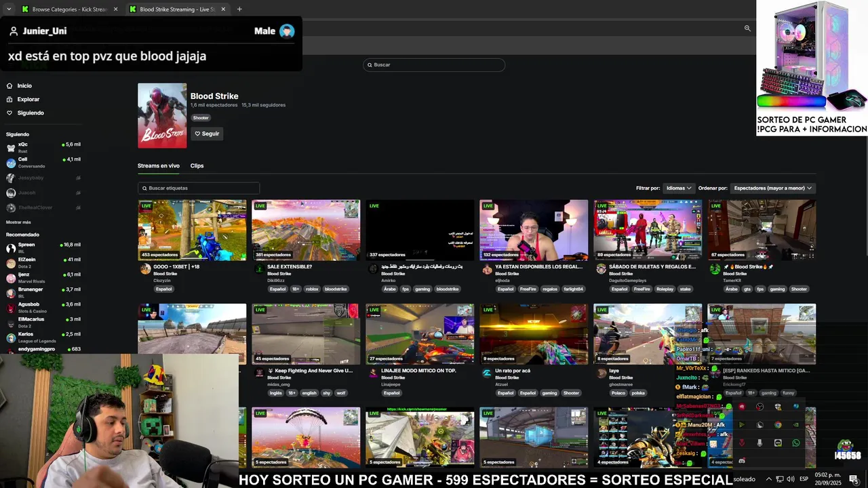Click the Windows Security shield tray icon
The width and height of the screenshot is (868, 488).
pos(778,407)
